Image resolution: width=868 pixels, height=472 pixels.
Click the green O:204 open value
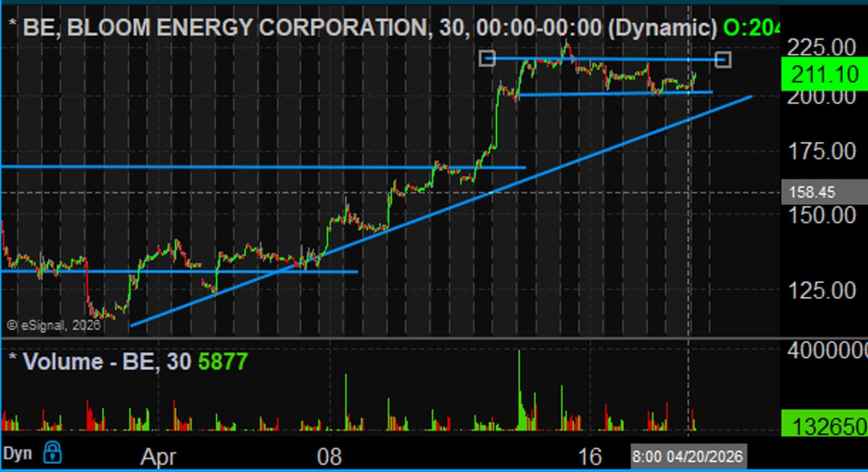pyautogui.click(x=752, y=26)
